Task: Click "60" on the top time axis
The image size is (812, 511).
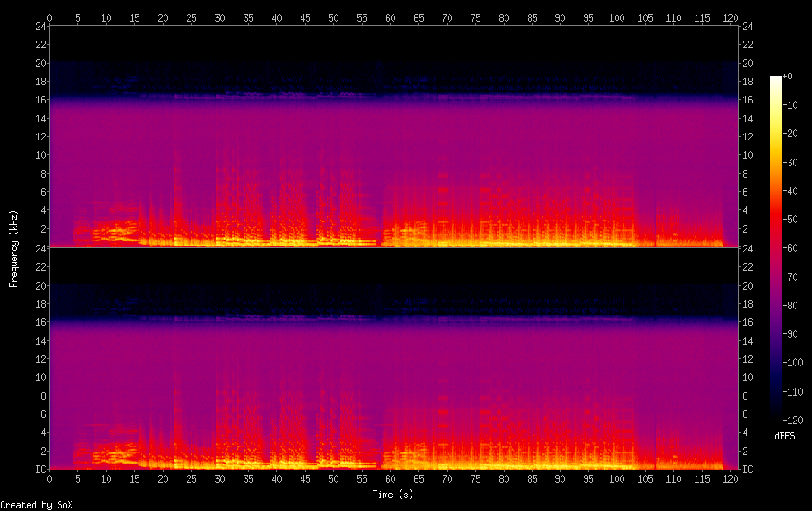Action: [x=390, y=17]
